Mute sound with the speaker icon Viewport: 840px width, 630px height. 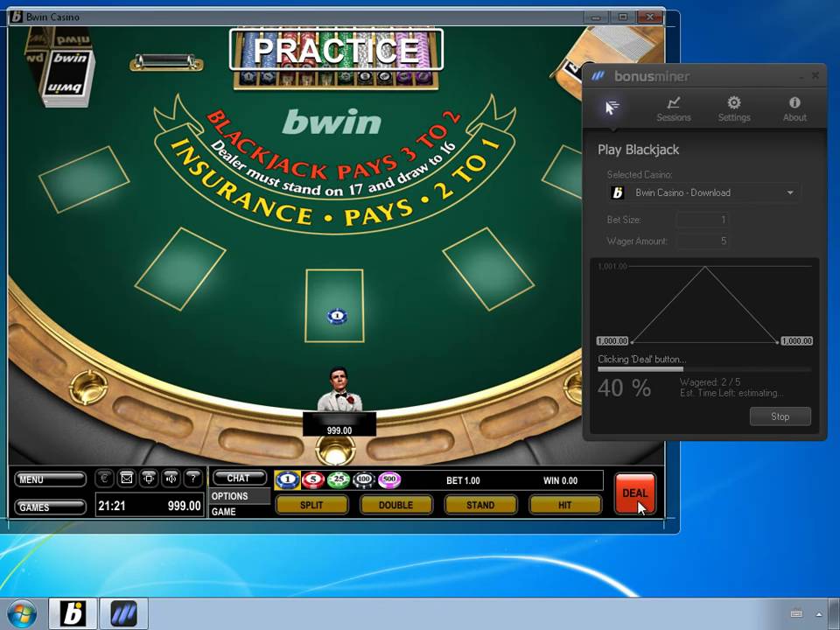pos(171,478)
